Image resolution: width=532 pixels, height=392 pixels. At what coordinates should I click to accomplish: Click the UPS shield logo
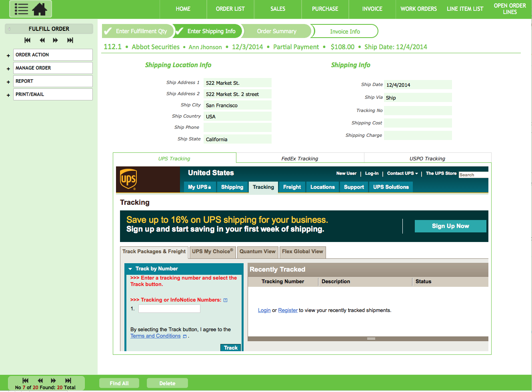128,179
